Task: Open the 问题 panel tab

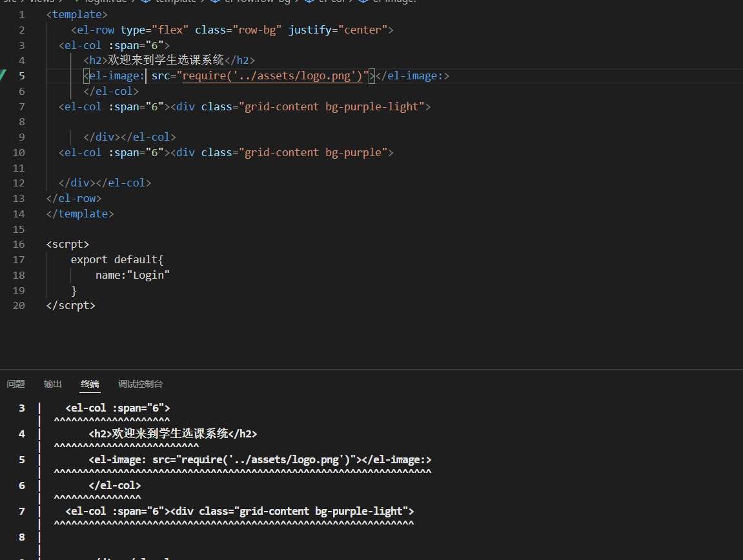Action: pyautogui.click(x=15, y=384)
